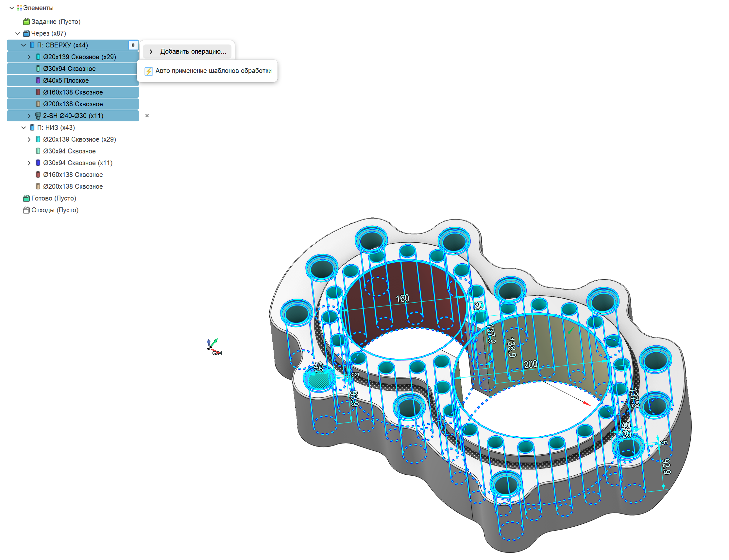Click the dark red Ø160x138 swatch in СВЕРХУ
This screenshot has height=560, width=729.
(38, 92)
